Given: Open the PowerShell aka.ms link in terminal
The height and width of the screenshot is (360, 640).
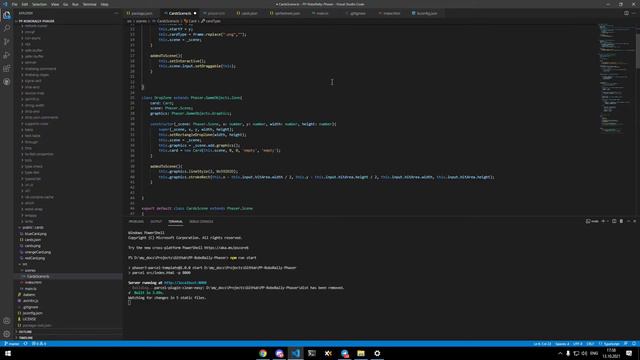Looking at the screenshot, I should (x=226, y=248).
